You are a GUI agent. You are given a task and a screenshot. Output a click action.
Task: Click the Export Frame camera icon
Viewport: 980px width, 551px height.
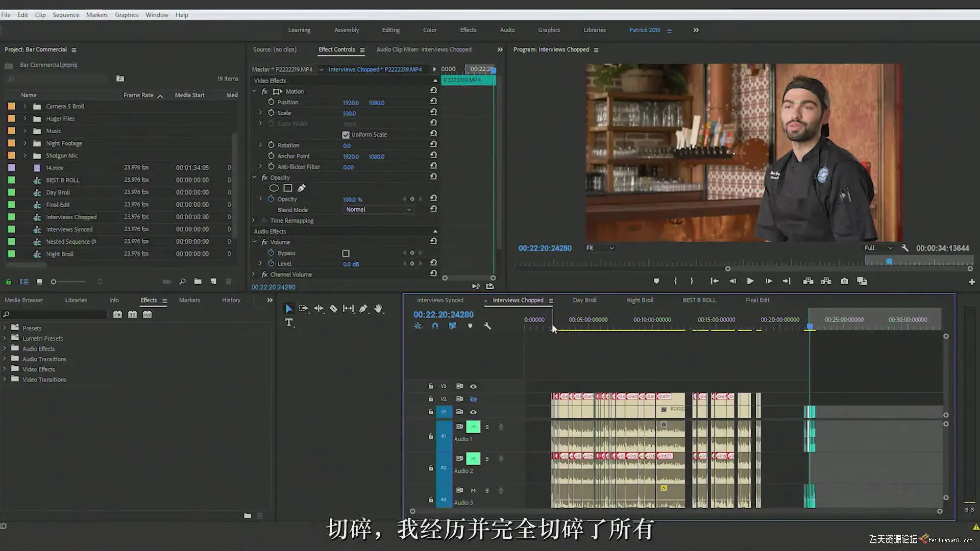click(844, 281)
